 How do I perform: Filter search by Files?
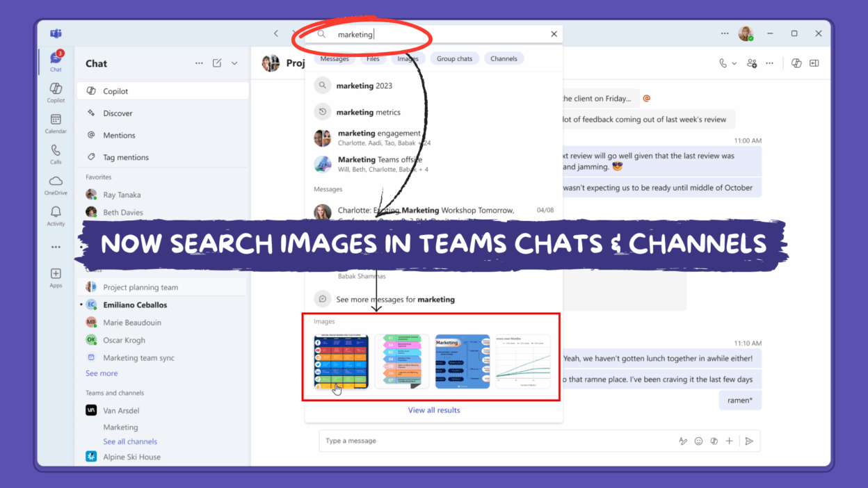pos(373,59)
